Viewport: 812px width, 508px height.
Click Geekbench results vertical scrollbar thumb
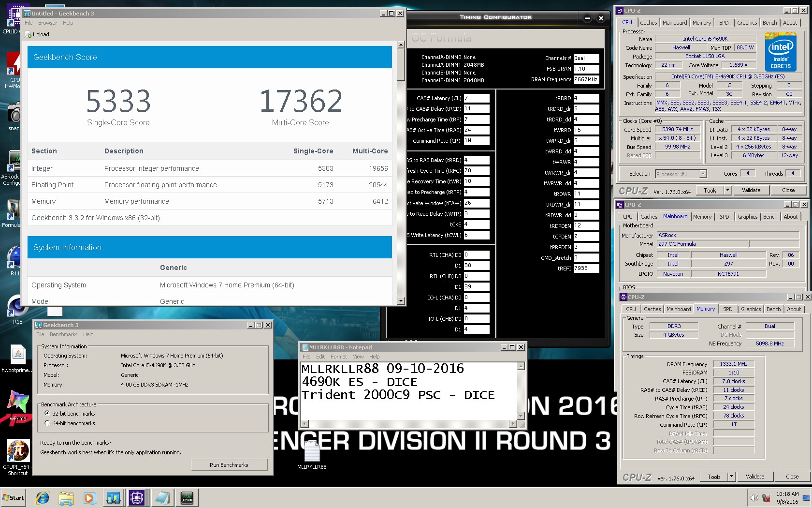pyautogui.click(x=401, y=64)
